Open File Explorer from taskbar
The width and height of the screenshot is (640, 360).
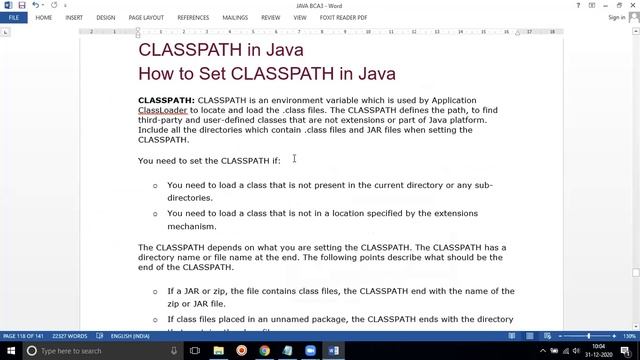[x=218, y=351]
